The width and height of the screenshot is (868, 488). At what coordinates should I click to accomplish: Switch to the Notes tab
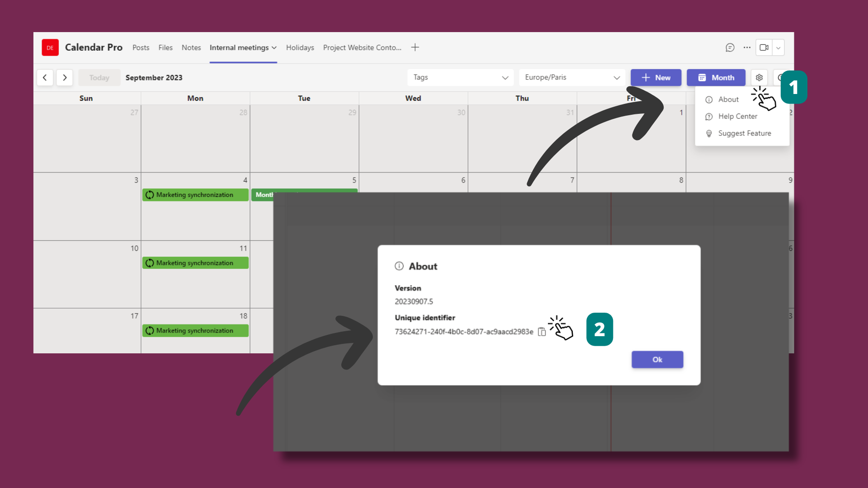point(191,47)
